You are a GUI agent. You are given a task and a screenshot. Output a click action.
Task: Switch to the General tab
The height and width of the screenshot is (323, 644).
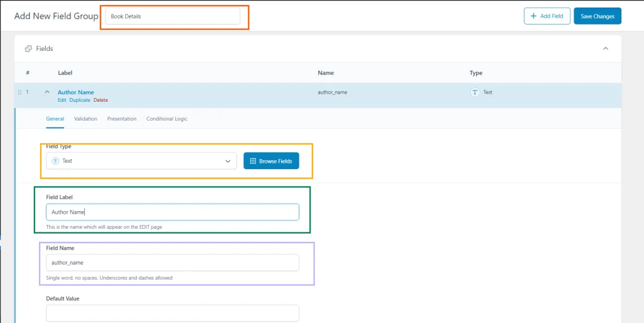point(55,119)
